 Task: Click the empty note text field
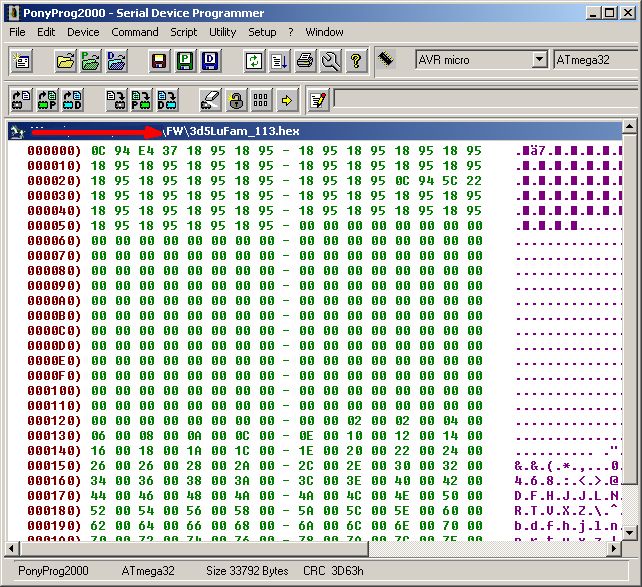click(x=487, y=99)
